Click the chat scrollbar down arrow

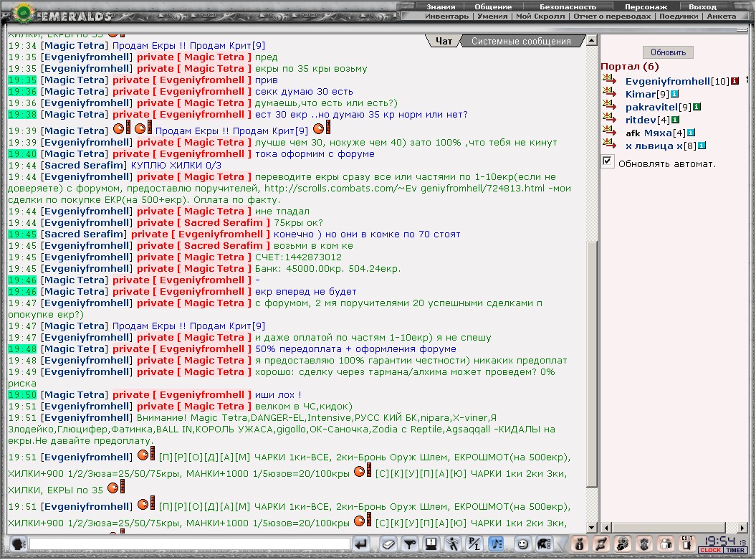tap(592, 528)
